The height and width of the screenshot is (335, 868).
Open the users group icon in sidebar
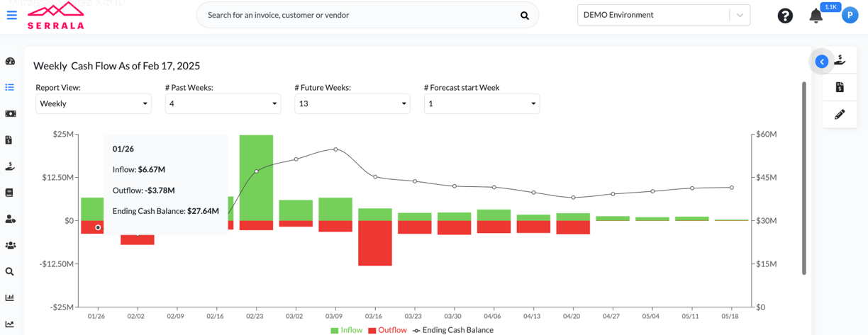(10, 245)
